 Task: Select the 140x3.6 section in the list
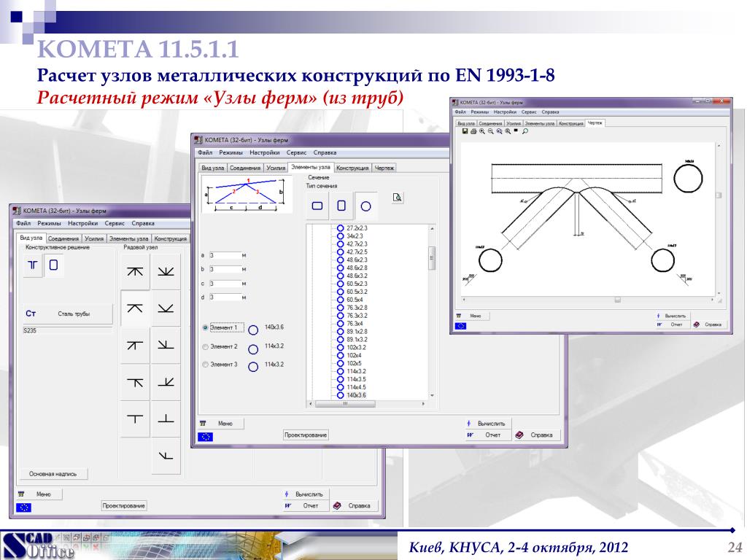coord(356,394)
